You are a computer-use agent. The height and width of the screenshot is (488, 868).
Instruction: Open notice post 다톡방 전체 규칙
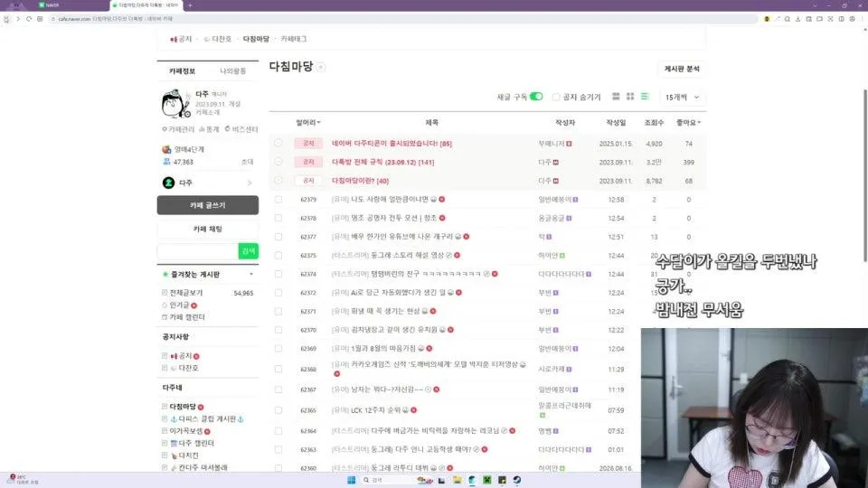point(383,162)
